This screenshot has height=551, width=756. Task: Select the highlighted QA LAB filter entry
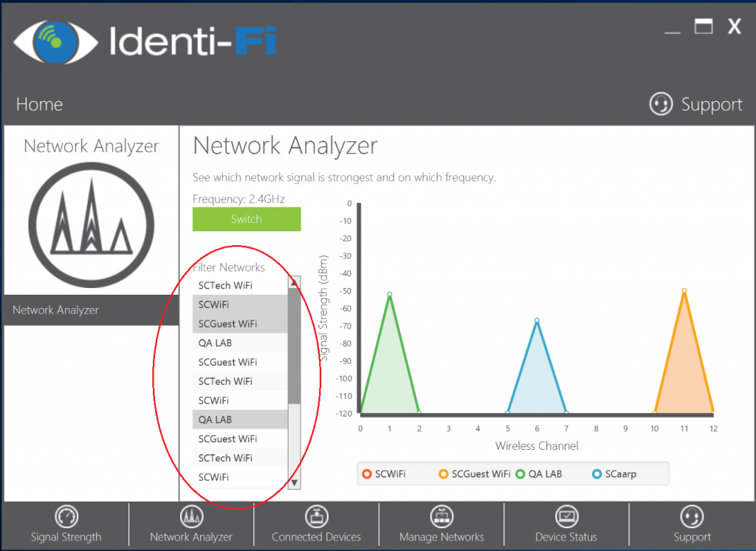(240, 420)
